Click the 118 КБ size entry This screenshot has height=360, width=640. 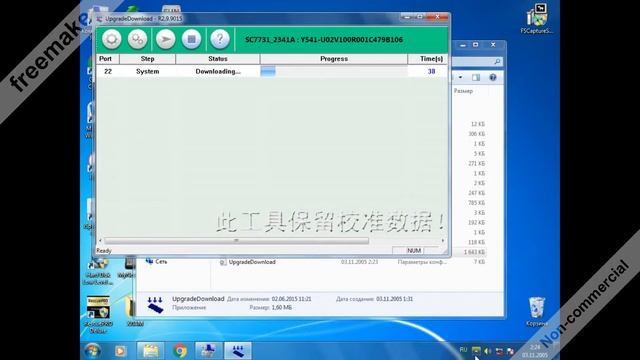tap(476, 242)
